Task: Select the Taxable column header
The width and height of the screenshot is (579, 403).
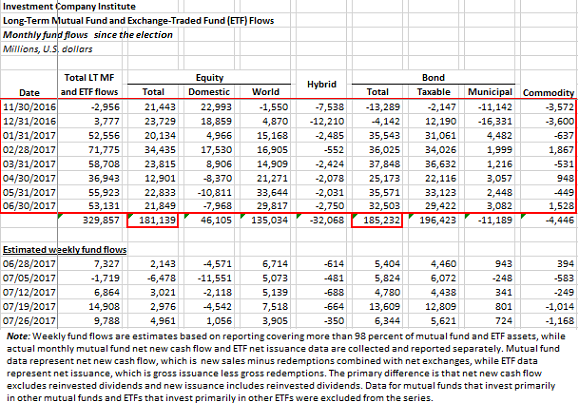Action: (434, 92)
